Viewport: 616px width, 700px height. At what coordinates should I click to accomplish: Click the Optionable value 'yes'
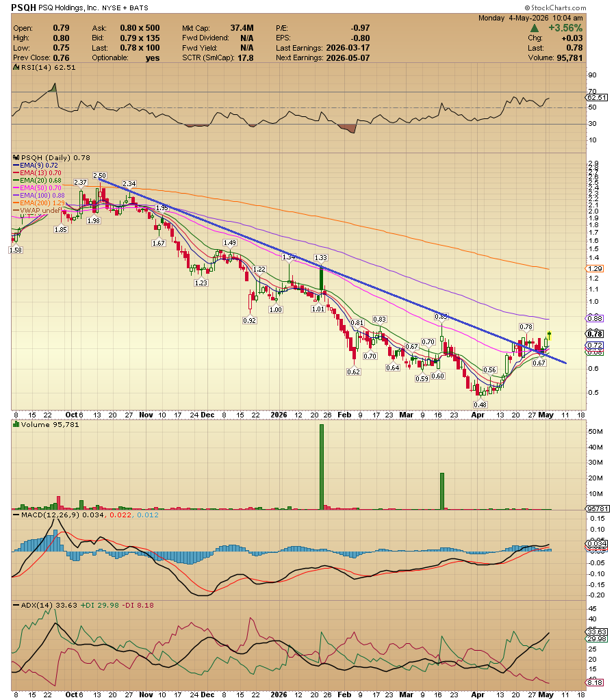[x=153, y=58]
